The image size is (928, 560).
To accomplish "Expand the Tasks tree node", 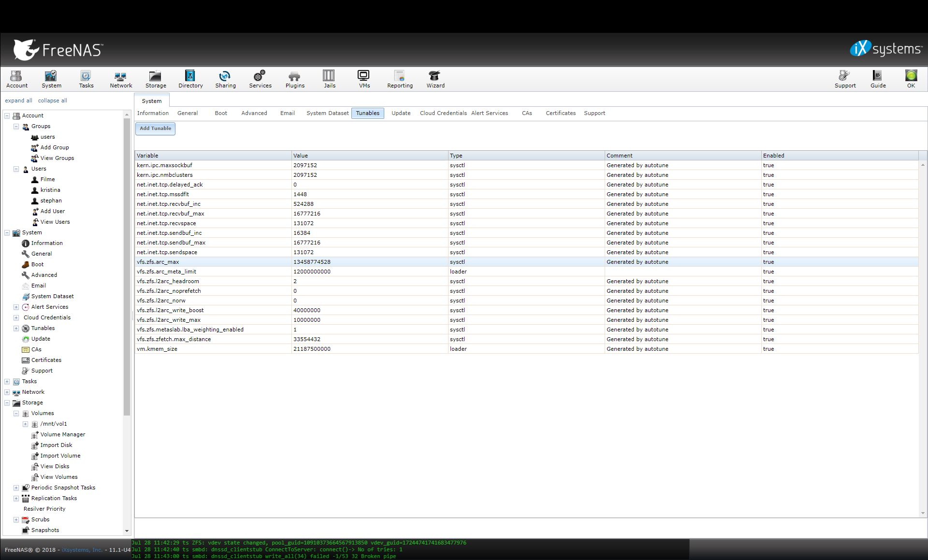I will (7, 381).
